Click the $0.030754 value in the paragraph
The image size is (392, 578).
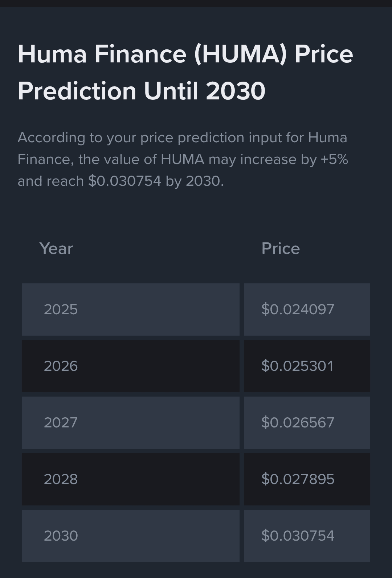(124, 181)
